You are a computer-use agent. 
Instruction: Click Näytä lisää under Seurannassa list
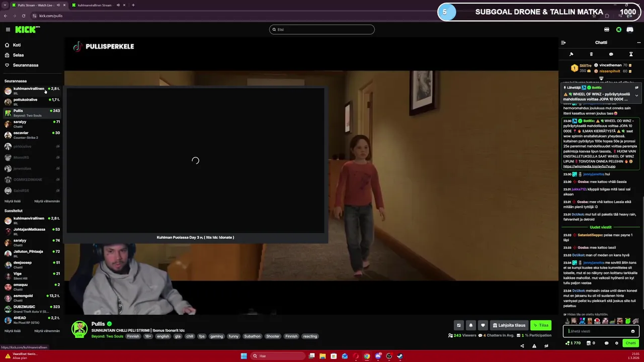click(13, 201)
